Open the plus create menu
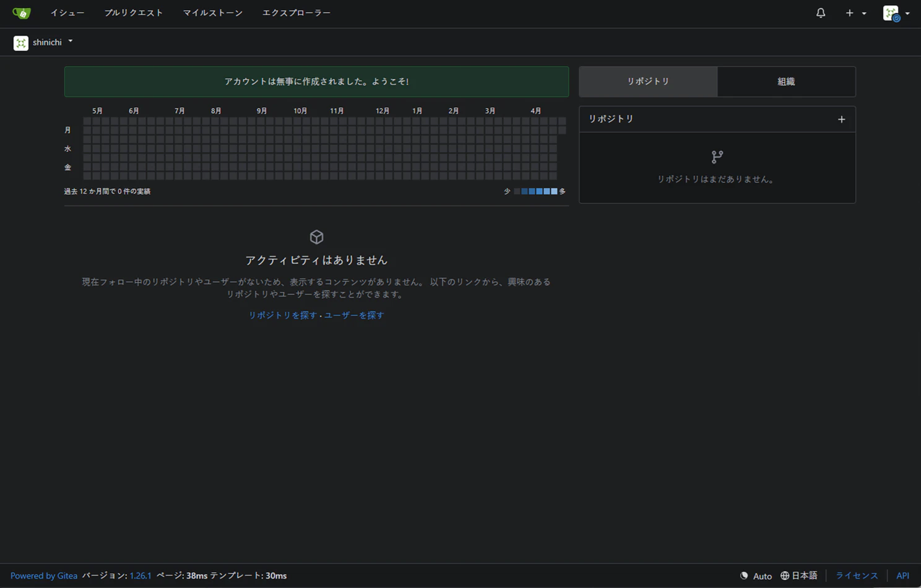The image size is (921, 588). [856, 13]
